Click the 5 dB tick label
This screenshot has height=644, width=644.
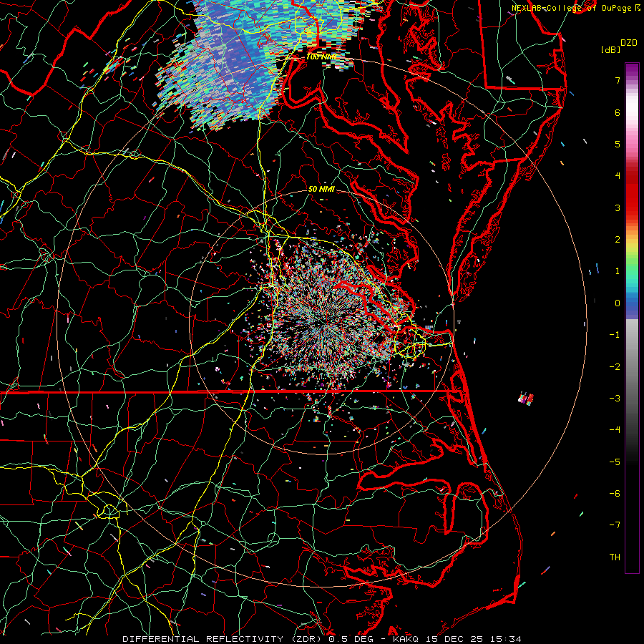(618, 144)
